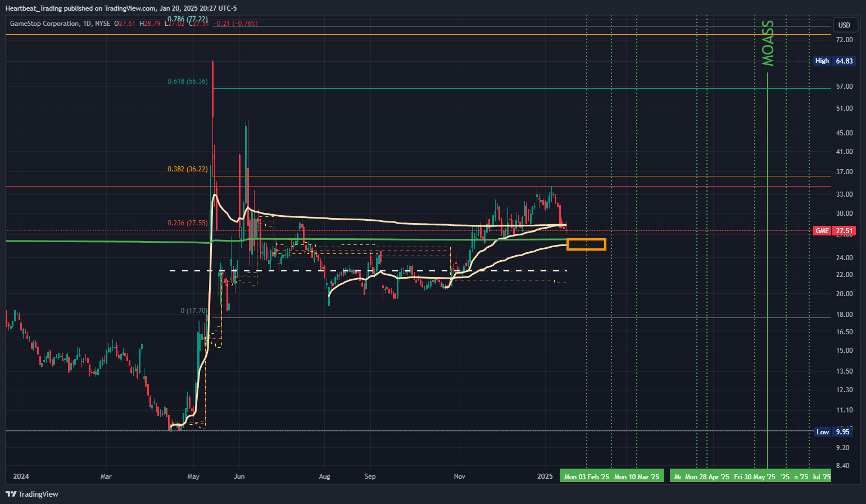866x504 pixels.
Task: Click the 30.00 price axis value
Action: click(844, 214)
